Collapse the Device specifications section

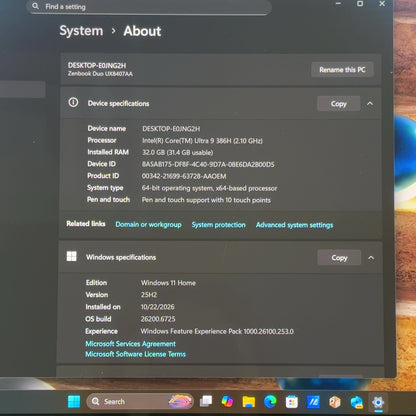(x=370, y=104)
